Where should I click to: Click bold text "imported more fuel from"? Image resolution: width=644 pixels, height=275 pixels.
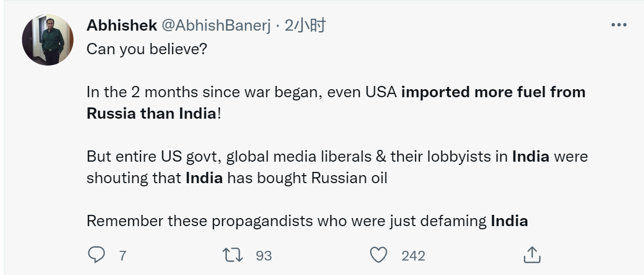pyautogui.click(x=493, y=92)
